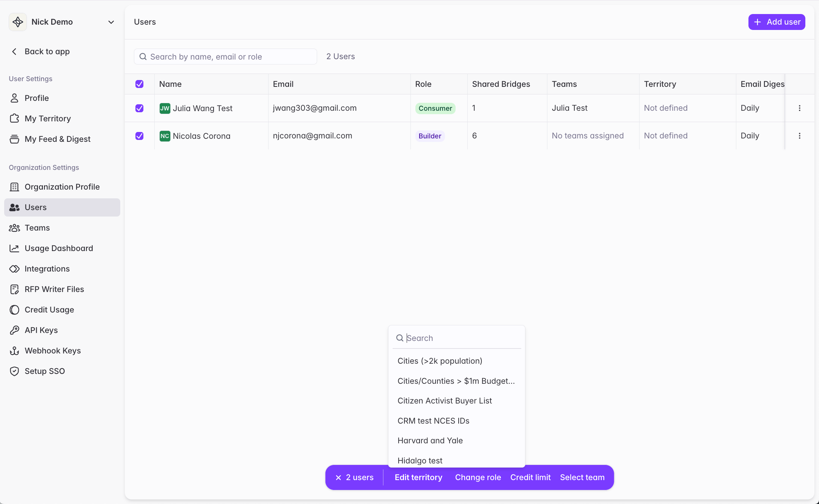Image resolution: width=819 pixels, height=504 pixels.
Task: Open Setup SSO page
Action: pyautogui.click(x=62, y=371)
